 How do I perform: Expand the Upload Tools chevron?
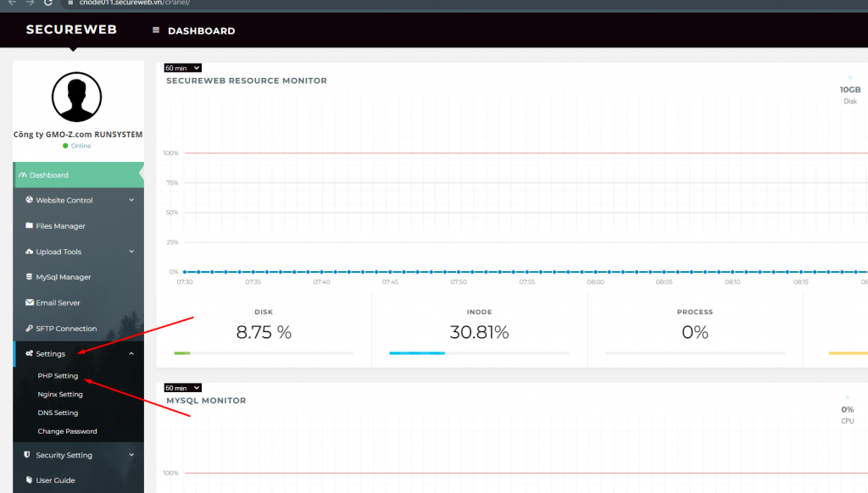coord(131,252)
